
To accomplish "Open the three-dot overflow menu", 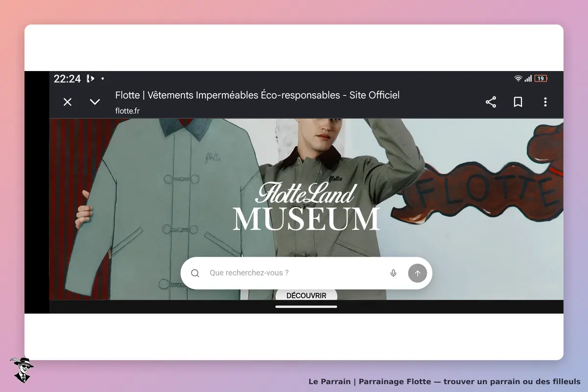I will (545, 102).
